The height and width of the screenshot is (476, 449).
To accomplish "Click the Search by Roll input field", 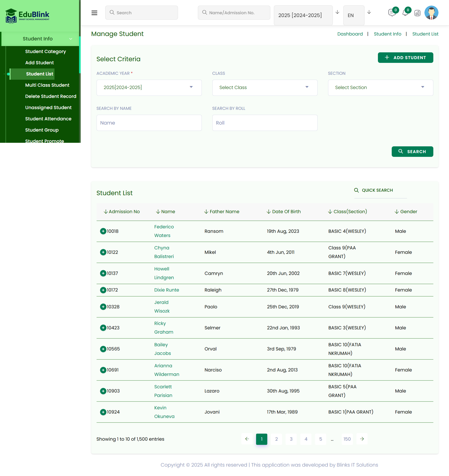I will click(264, 123).
